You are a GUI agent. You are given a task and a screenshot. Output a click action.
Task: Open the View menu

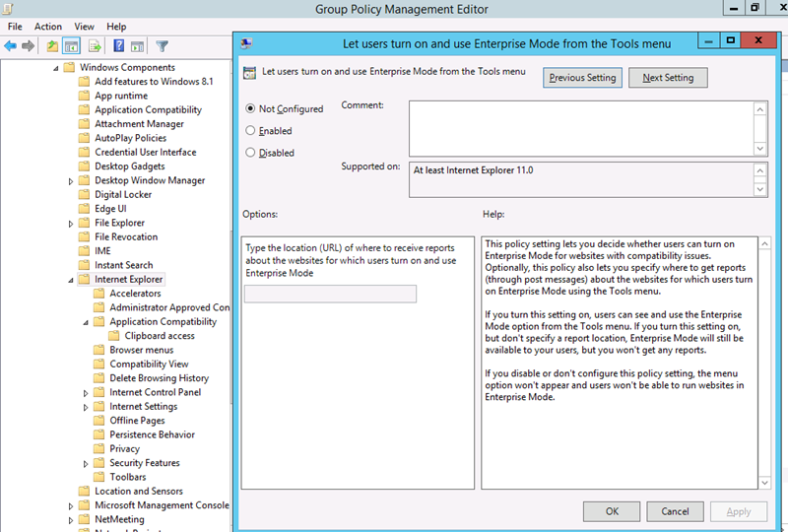click(x=84, y=27)
